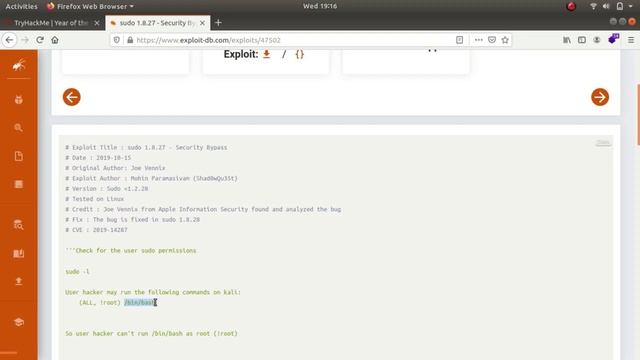Go to next exploit arrow
The image size is (640, 360).
[x=600, y=97]
